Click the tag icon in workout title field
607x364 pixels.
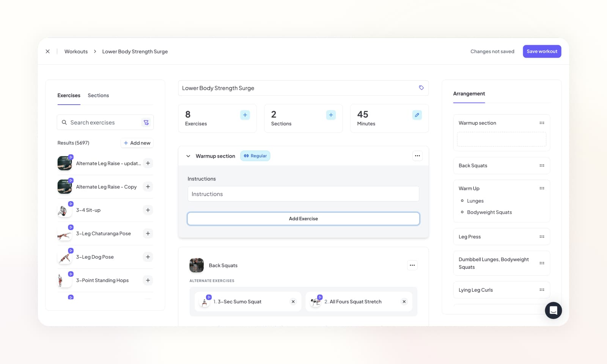tap(421, 88)
